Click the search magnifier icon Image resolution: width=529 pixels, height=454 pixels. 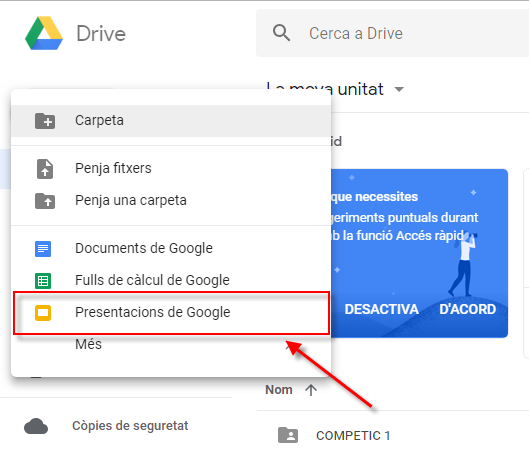pos(281,33)
